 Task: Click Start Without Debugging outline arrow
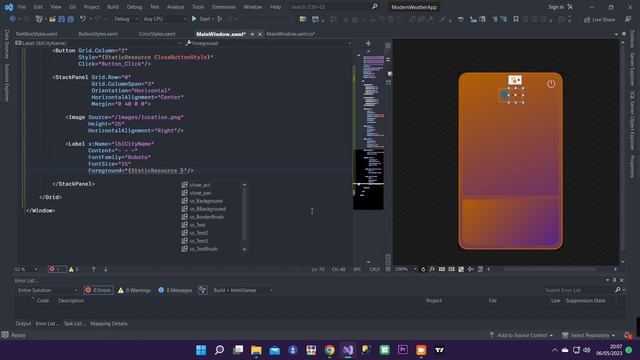click(x=220, y=19)
